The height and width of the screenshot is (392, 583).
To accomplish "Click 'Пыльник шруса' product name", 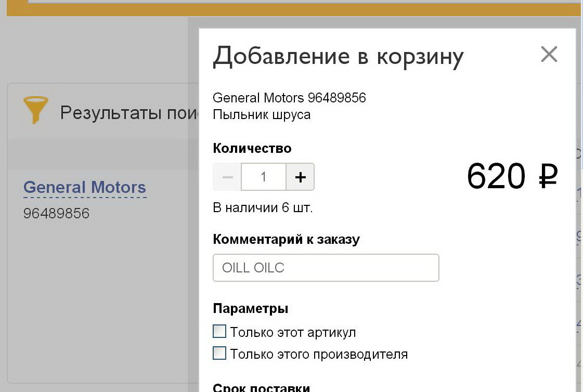I will click(262, 115).
